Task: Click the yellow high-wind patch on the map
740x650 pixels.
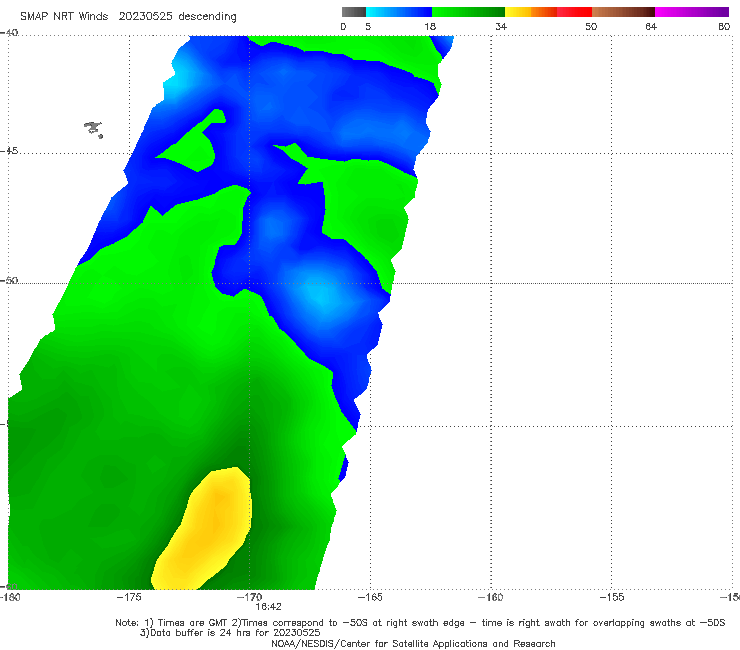Action: (x=203, y=529)
